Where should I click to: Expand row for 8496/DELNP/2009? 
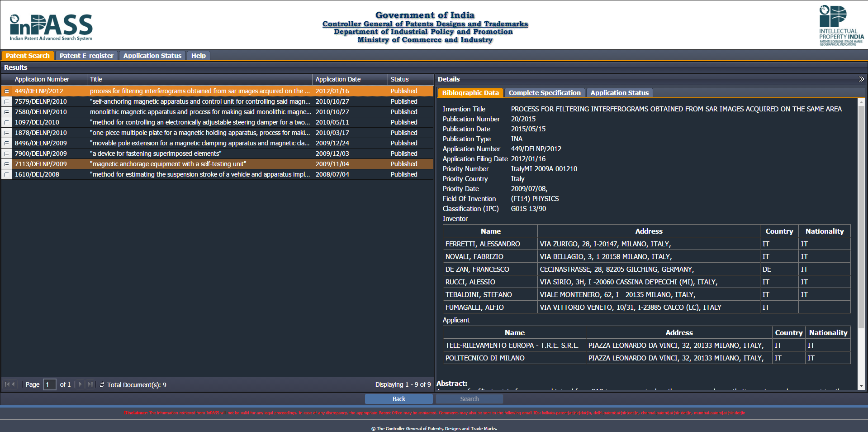tap(7, 144)
